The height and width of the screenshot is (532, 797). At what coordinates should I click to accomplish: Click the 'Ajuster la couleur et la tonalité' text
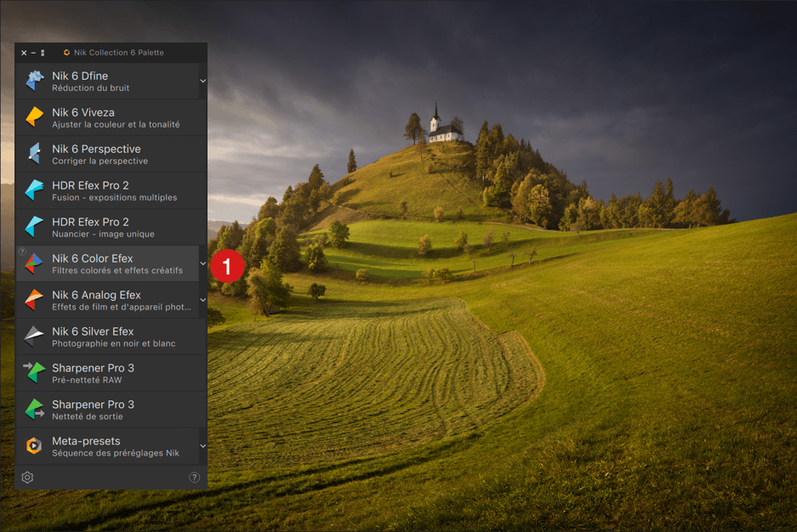pos(116,124)
